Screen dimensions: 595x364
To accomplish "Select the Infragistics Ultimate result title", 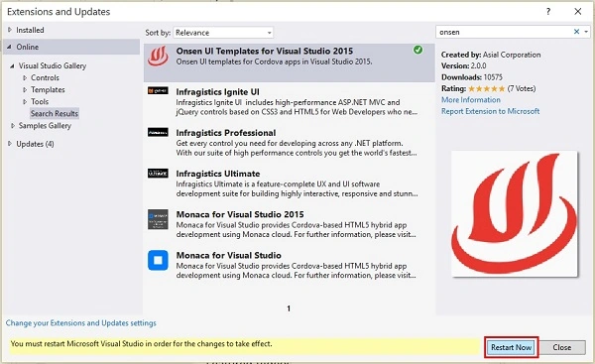I will (x=218, y=174).
